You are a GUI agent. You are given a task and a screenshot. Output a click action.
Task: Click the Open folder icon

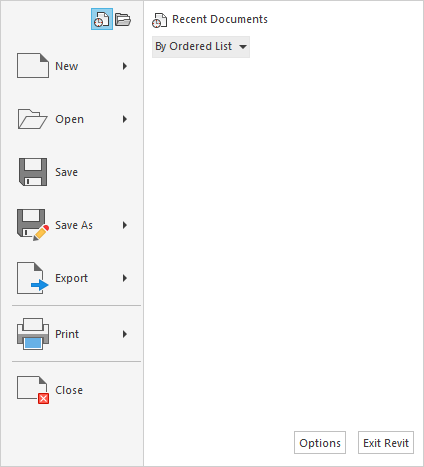32,119
